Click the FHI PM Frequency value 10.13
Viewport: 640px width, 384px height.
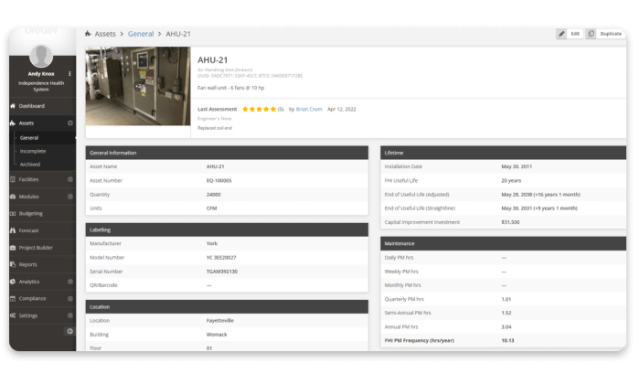(507, 341)
